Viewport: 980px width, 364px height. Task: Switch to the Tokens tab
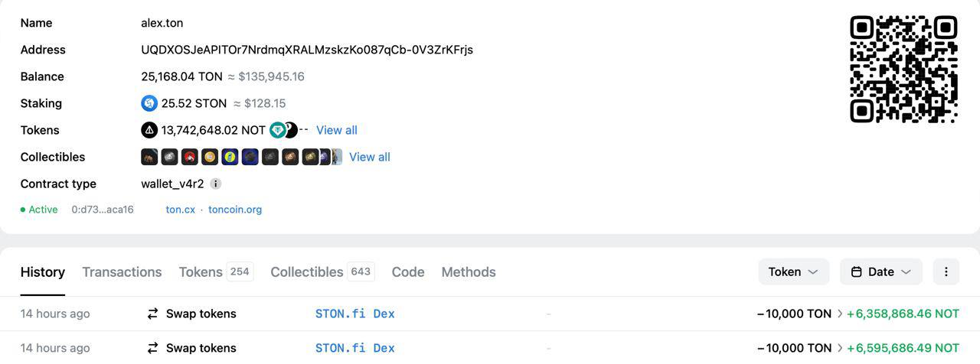201,272
